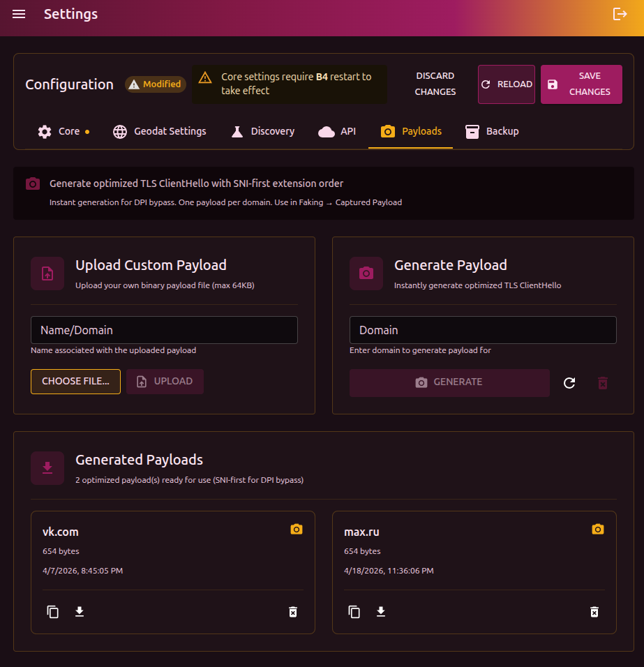Open the hamburger navigation menu

click(19, 15)
